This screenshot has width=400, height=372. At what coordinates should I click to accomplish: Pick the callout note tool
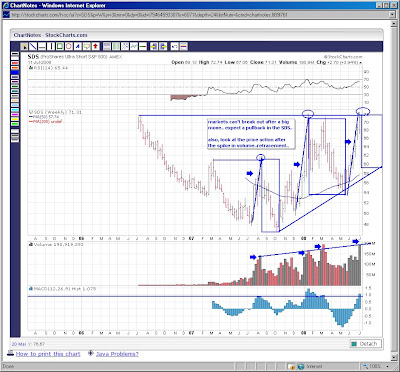(87, 46)
